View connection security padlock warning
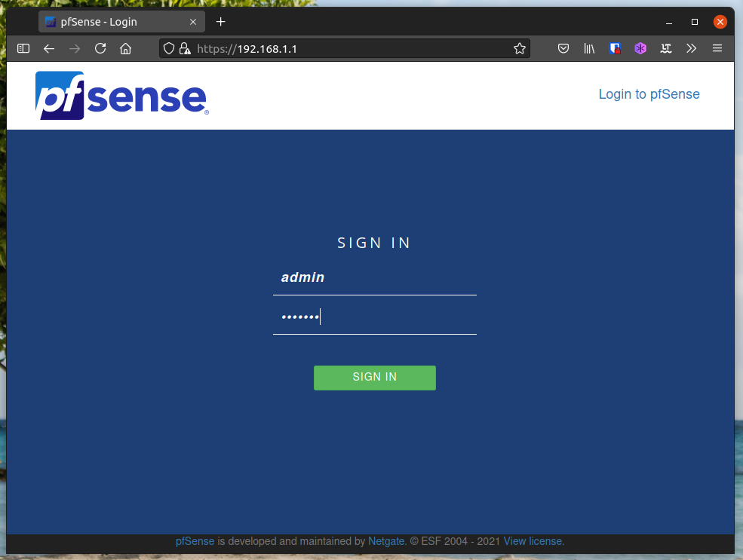This screenshot has height=560, width=743. point(185,48)
